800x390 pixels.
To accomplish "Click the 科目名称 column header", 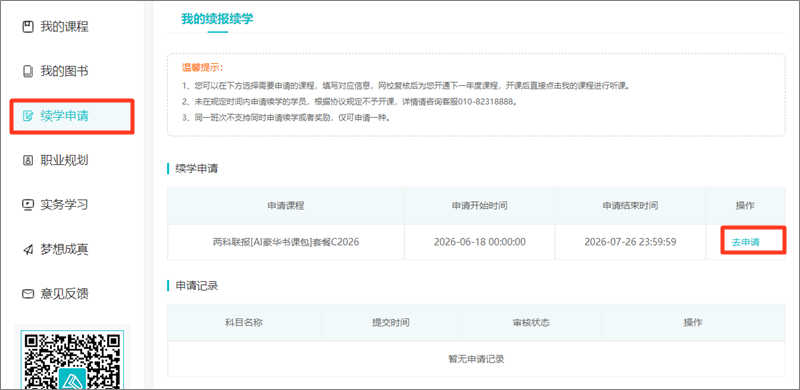I will [x=244, y=323].
